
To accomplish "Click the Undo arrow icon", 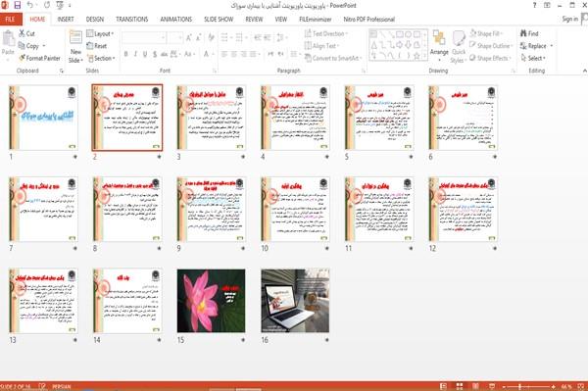I will (30, 5).
